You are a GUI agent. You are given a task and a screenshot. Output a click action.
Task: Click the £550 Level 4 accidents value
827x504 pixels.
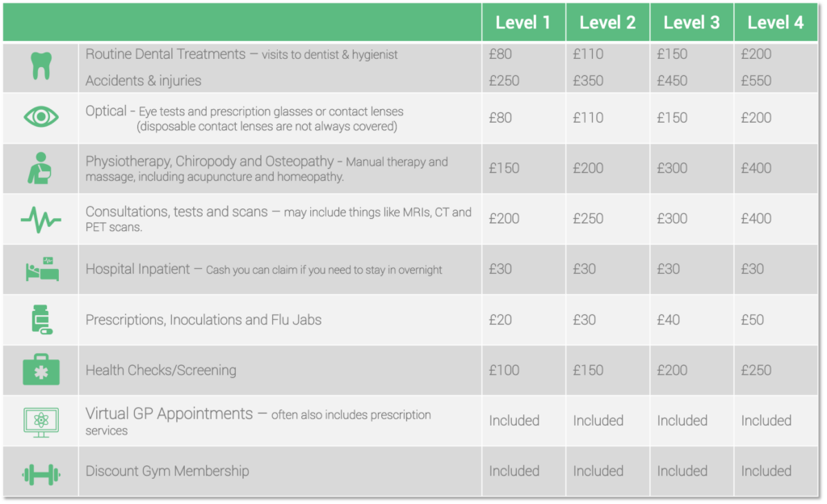point(756,81)
